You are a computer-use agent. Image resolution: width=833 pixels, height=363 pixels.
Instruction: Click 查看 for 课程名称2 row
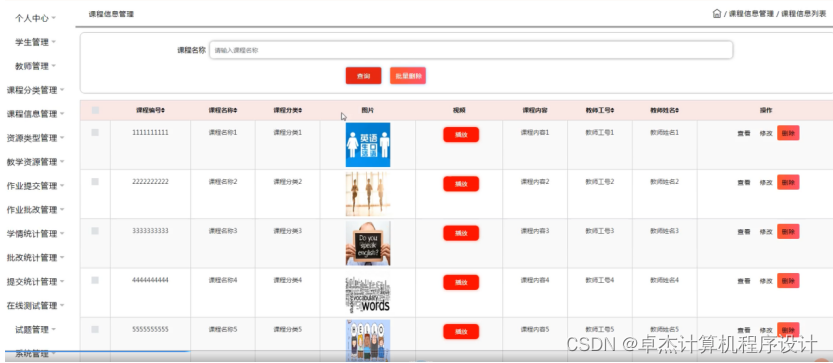point(744,183)
